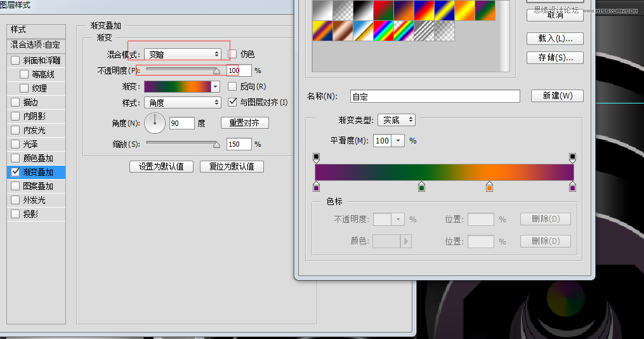644x339 pixels.
Task: Enable the 等高线 checkbox
Action: tap(24, 74)
